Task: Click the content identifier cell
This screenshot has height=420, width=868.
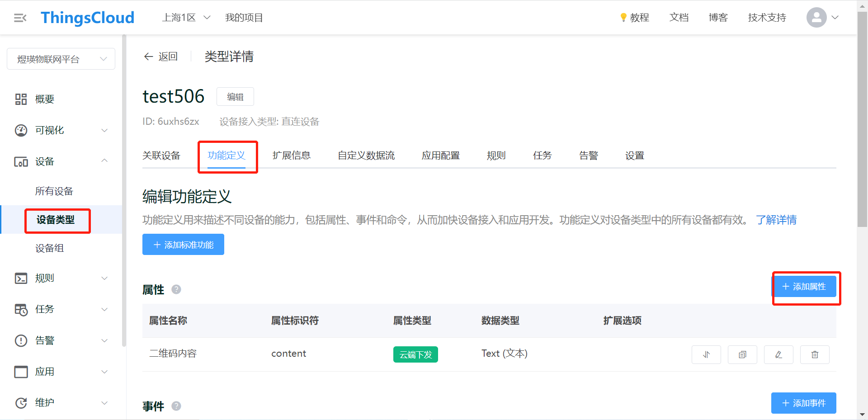Action: [x=288, y=354]
